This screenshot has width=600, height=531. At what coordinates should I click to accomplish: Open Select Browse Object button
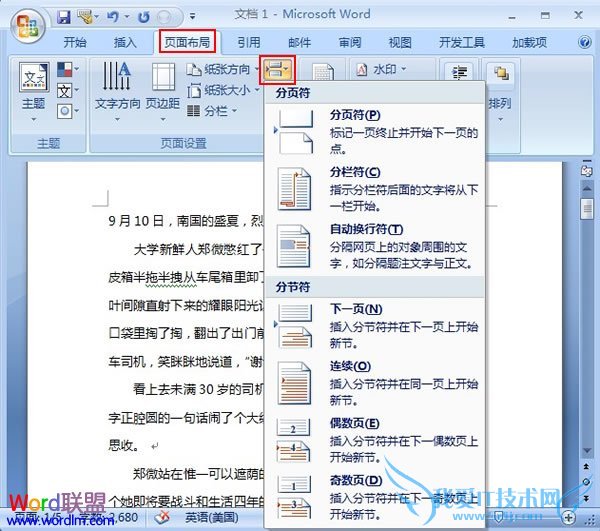[586, 482]
